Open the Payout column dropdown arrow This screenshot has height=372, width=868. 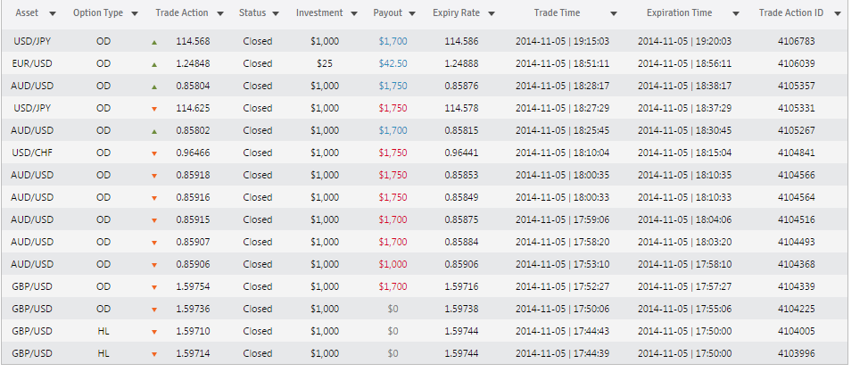(413, 14)
